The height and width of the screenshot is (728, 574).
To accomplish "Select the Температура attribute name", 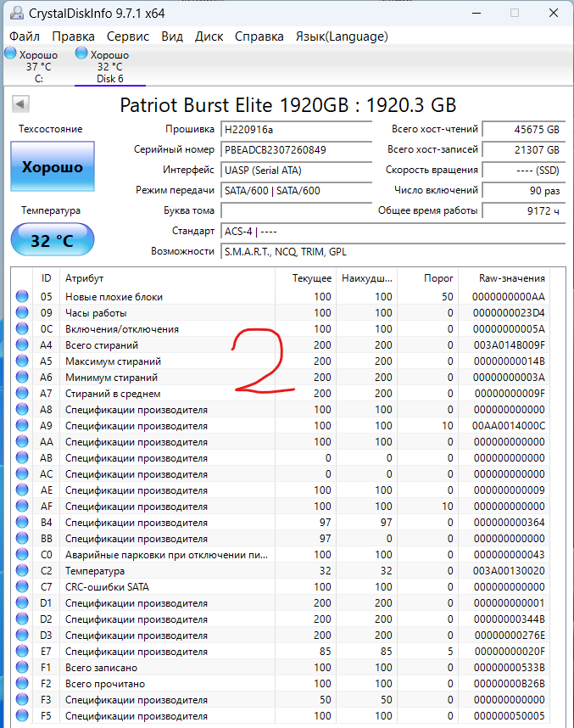I will [x=95, y=571].
